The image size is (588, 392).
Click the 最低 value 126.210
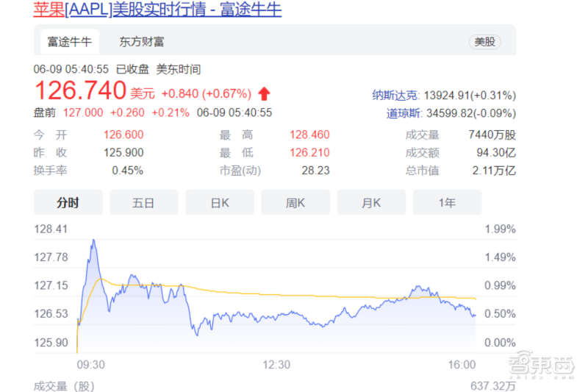coord(309,152)
